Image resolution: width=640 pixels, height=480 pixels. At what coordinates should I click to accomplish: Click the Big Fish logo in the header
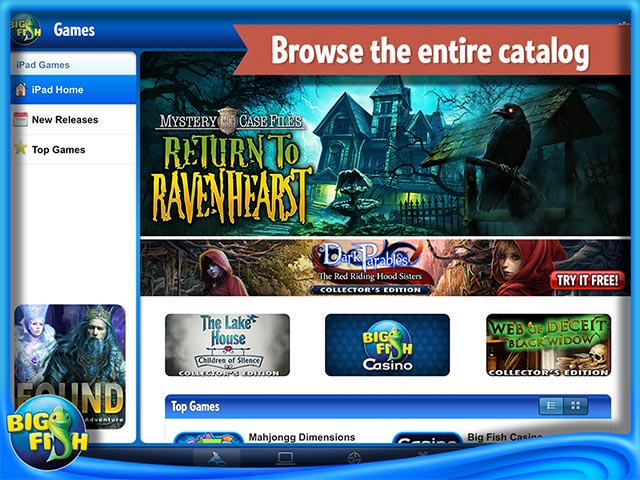tap(26, 29)
